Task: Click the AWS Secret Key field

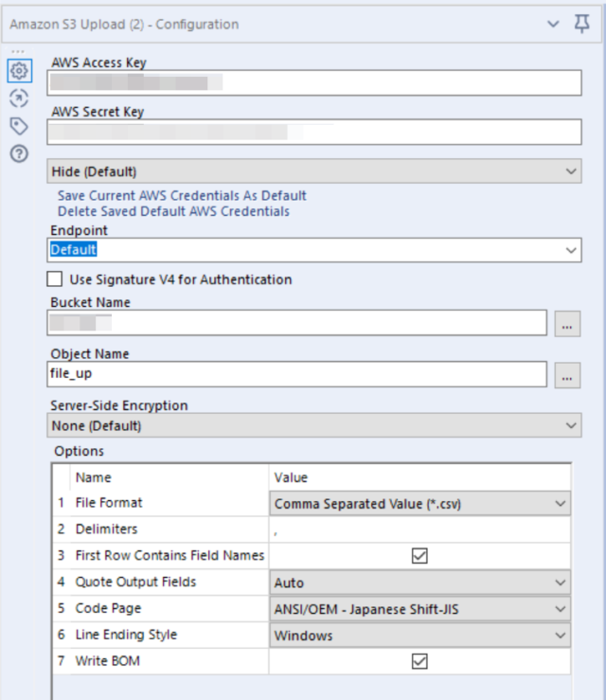Action: [314, 132]
